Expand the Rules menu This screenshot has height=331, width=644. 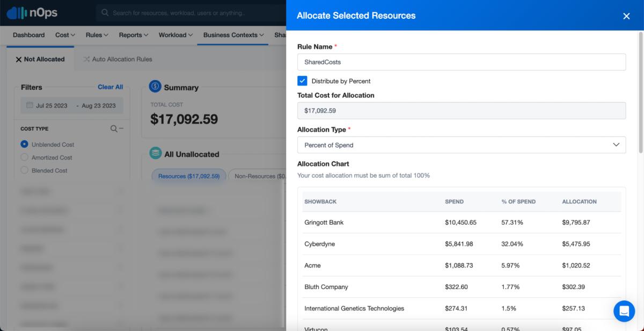(x=97, y=35)
